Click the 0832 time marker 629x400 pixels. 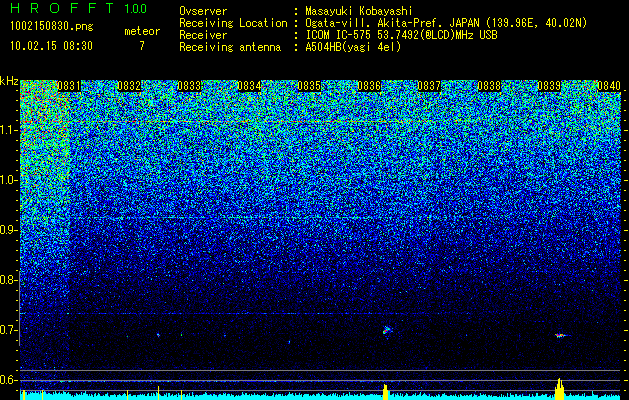tap(129, 86)
